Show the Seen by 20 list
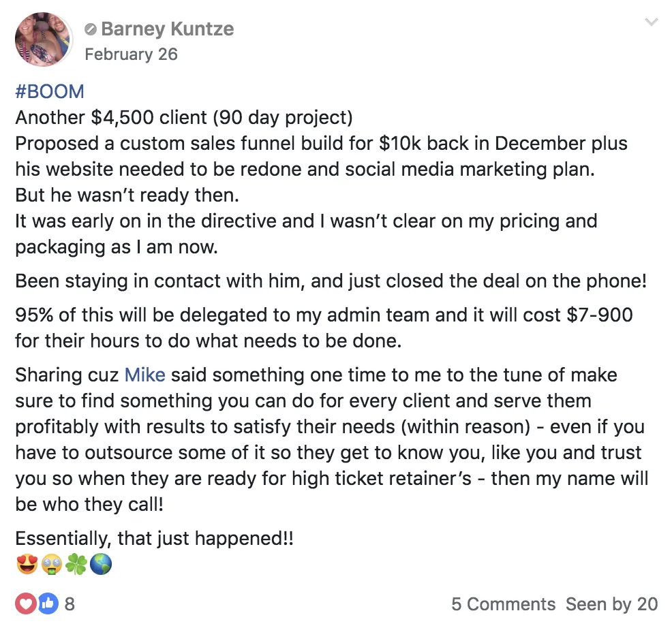 [611, 603]
